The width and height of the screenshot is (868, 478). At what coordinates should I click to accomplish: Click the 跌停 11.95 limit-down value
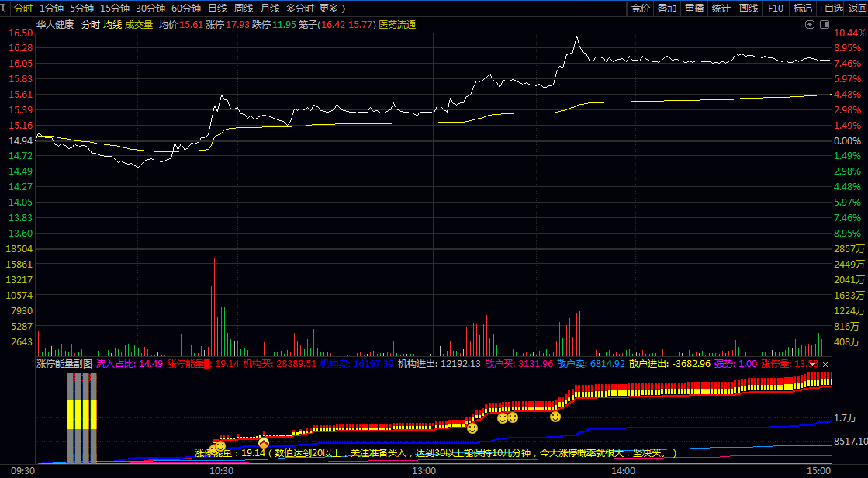coord(274,24)
